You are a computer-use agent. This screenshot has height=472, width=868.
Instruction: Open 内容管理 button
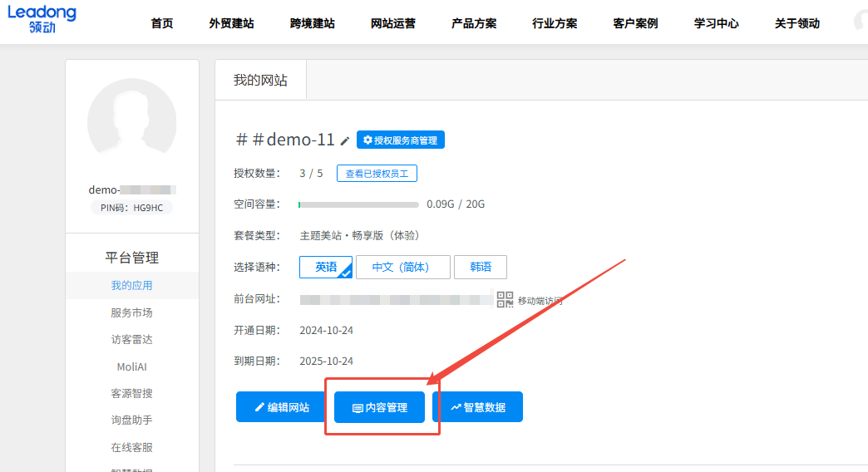click(379, 407)
